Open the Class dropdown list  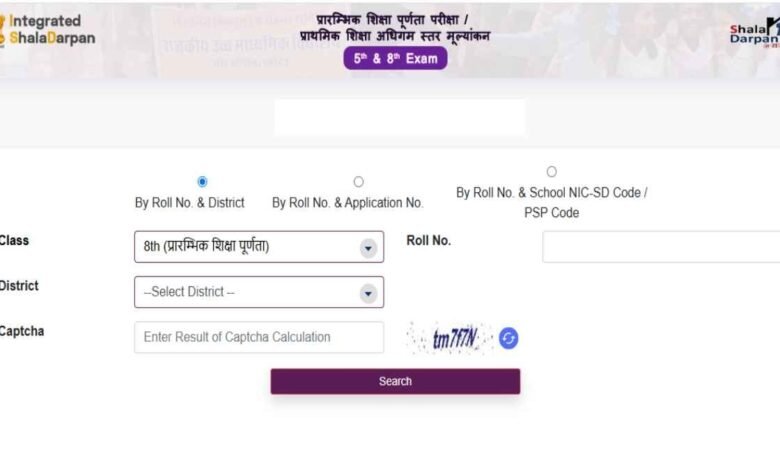[x=259, y=247]
